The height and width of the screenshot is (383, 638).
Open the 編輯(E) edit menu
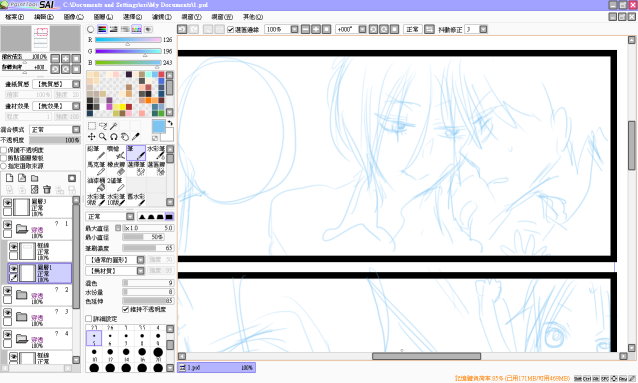point(44,17)
